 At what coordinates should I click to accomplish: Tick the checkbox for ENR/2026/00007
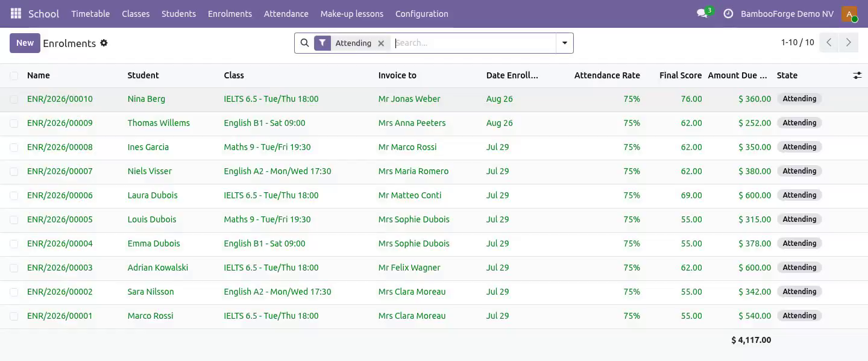pyautogui.click(x=14, y=171)
